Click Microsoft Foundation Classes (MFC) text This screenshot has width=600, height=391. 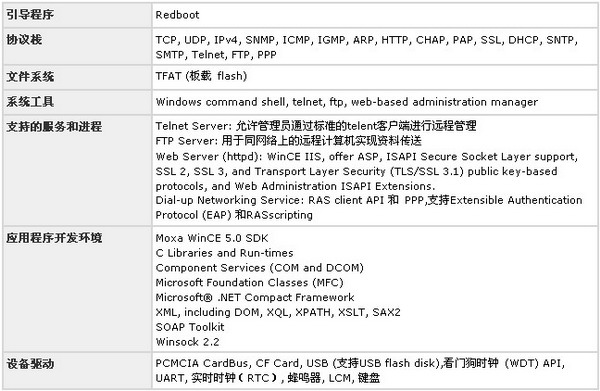pyautogui.click(x=249, y=283)
